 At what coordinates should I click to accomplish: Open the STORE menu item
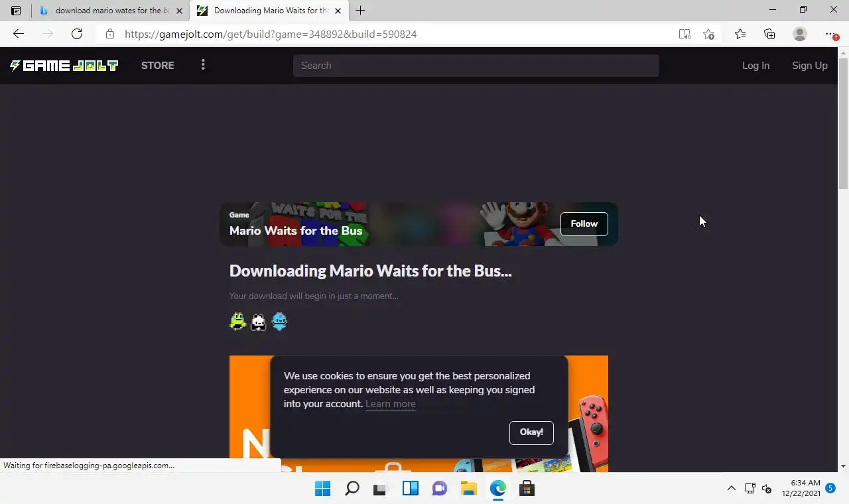[158, 65]
